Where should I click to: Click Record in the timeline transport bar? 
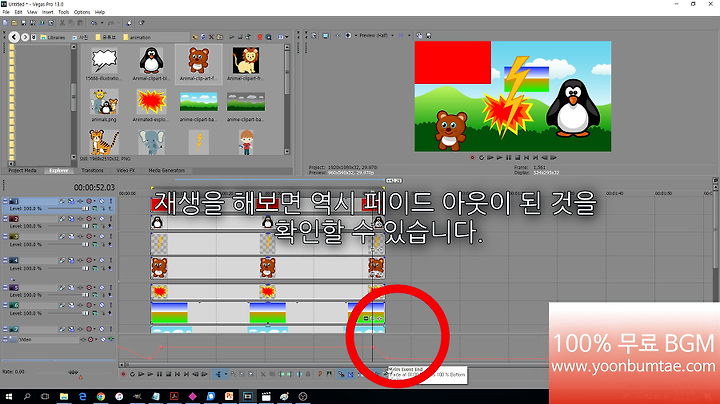click(123, 374)
